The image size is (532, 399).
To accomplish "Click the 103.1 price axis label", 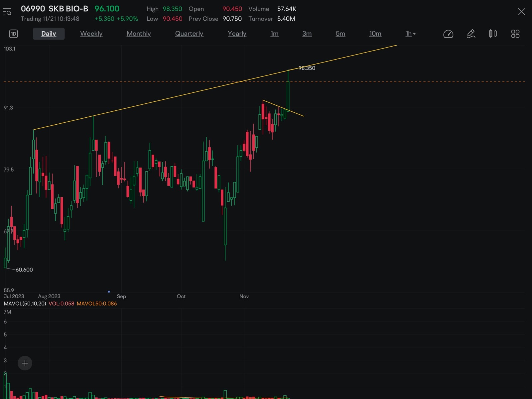I will tap(9, 49).
